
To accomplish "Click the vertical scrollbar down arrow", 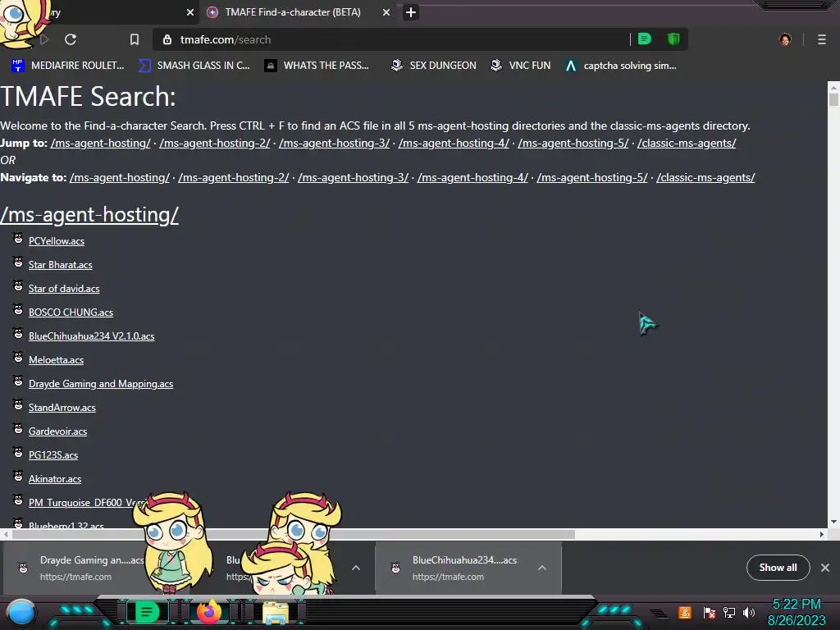I will tap(833, 522).
